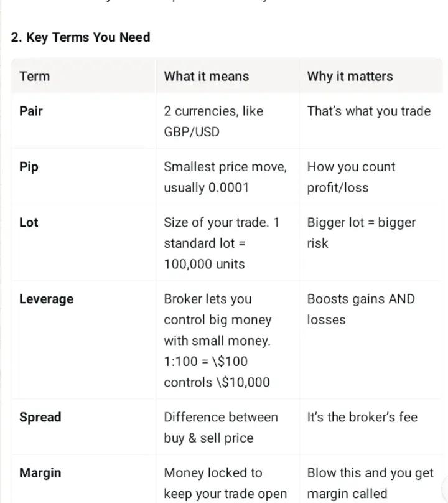448x503 pixels.
Task: Select the '2. Key Terms You Need' heading
Action: pyautogui.click(x=80, y=37)
